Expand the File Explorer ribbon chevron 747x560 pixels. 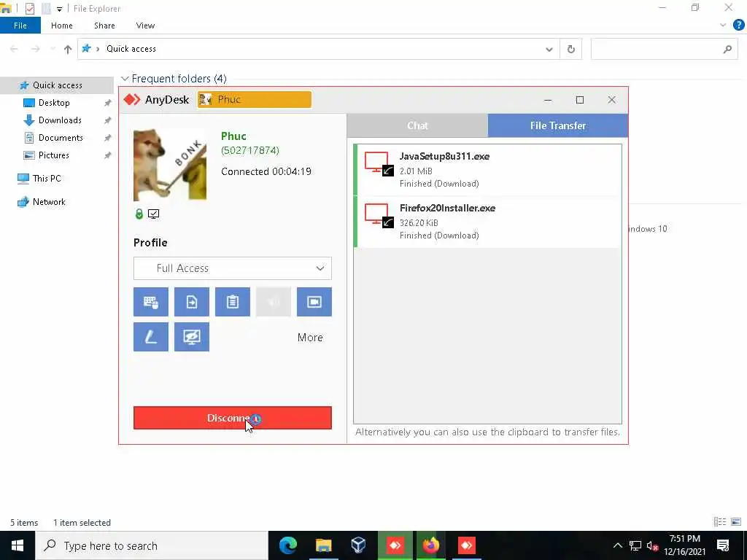pos(723,26)
